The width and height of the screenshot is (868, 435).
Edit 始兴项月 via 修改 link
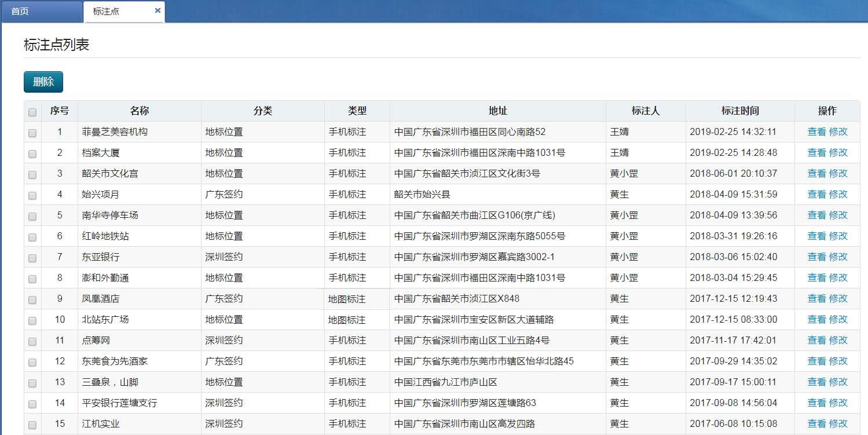click(x=838, y=194)
